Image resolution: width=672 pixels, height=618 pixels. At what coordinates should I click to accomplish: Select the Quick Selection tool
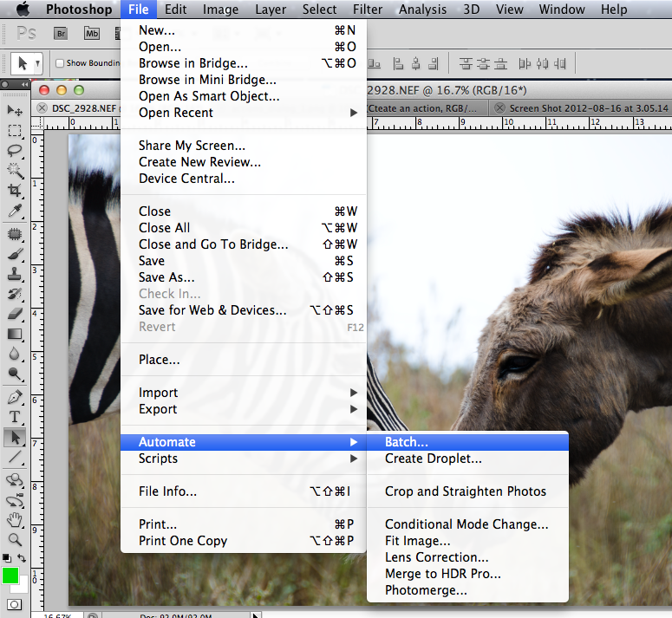[15, 171]
